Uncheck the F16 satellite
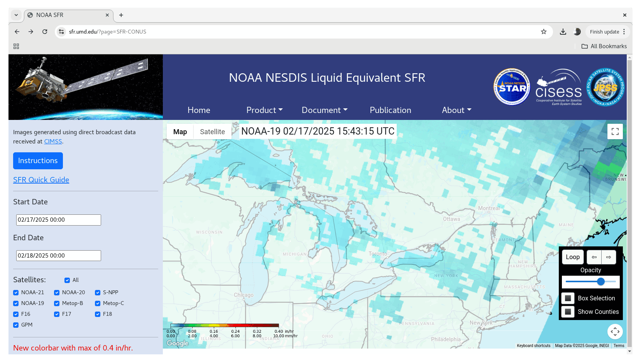 click(x=16, y=314)
